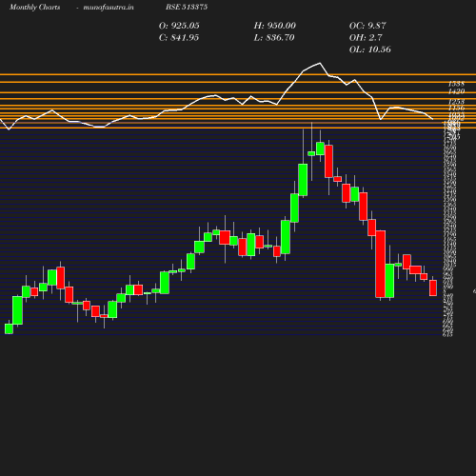Click the highest peak of the white line
The width and height of the screenshot is (476, 476).
point(320,63)
